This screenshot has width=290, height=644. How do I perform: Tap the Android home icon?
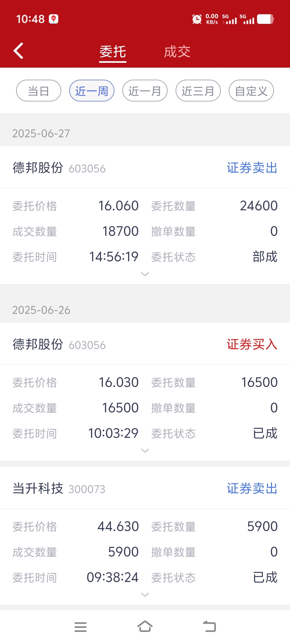coord(145,627)
